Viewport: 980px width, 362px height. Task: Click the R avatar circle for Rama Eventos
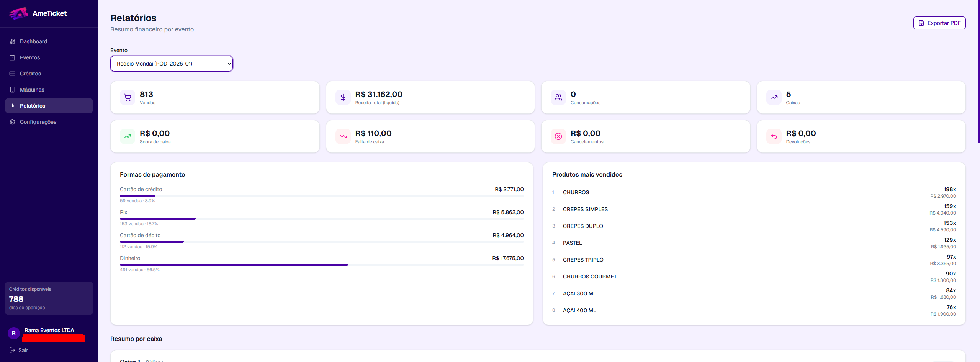pos(14,333)
